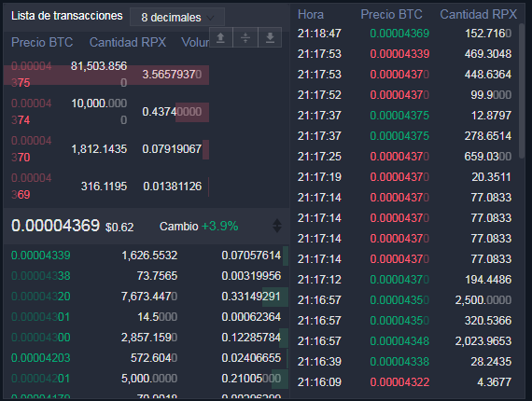Image resolution: width=532 pixels, height=401 pixels.
Task: Choose ask price 0.00004369 with 316.1195
Action: 106,187
